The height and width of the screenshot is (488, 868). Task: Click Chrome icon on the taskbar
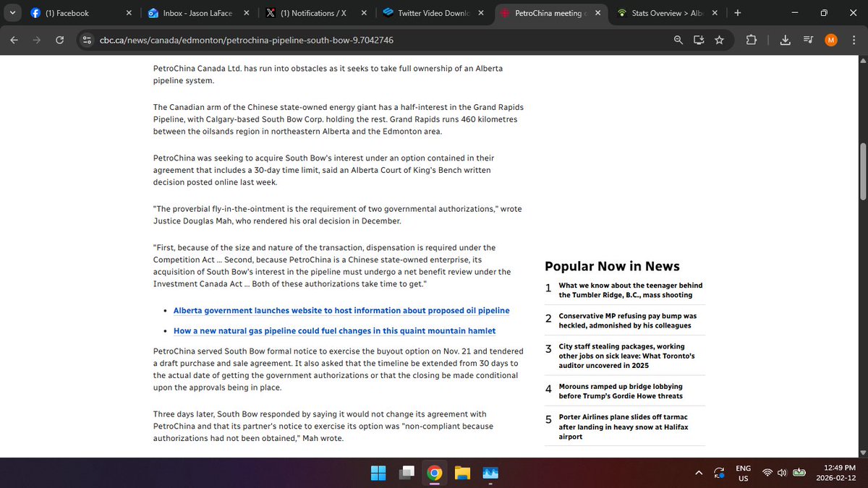click(x=435, y=473)
